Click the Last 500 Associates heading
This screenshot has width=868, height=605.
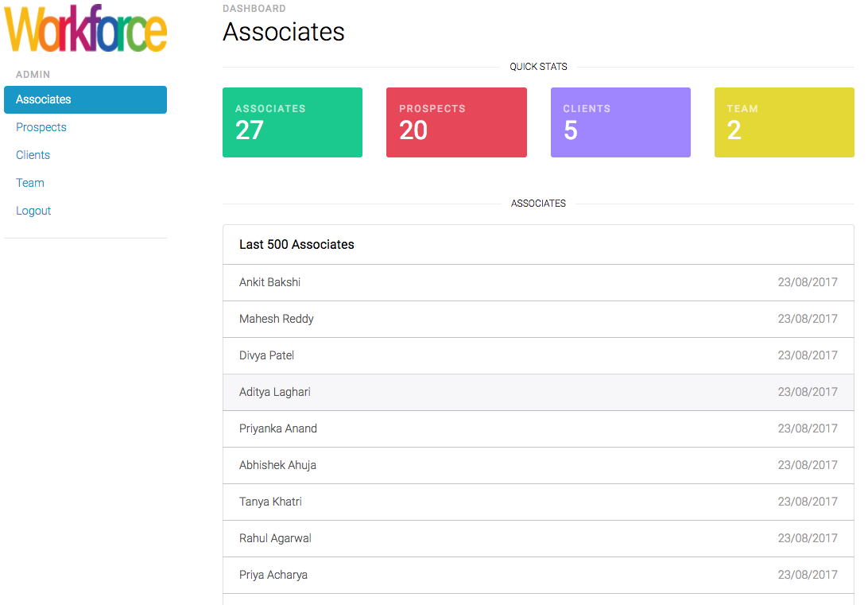click(296, 245)
